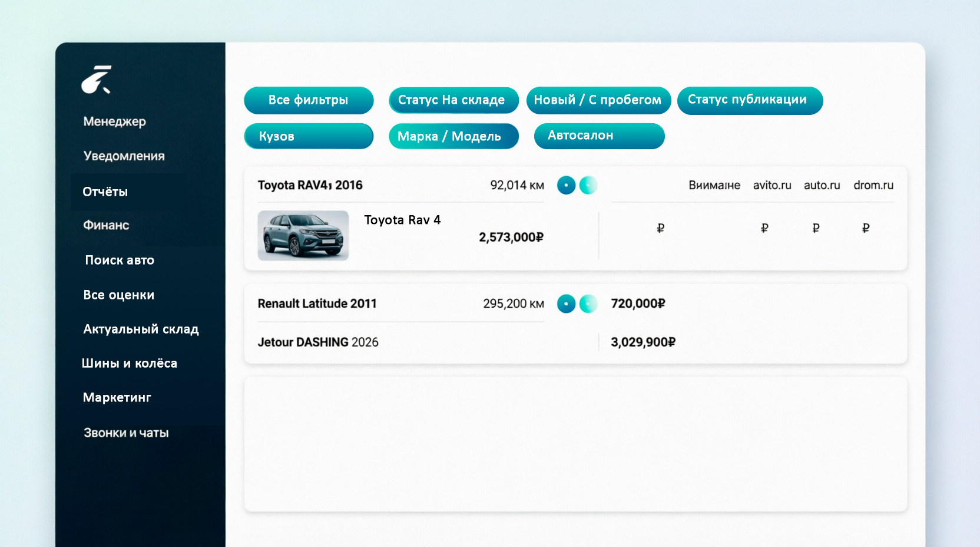Click the 2,573,000₽ price
The width and height of the screenshot is (980, 547).
coord(511,237)
